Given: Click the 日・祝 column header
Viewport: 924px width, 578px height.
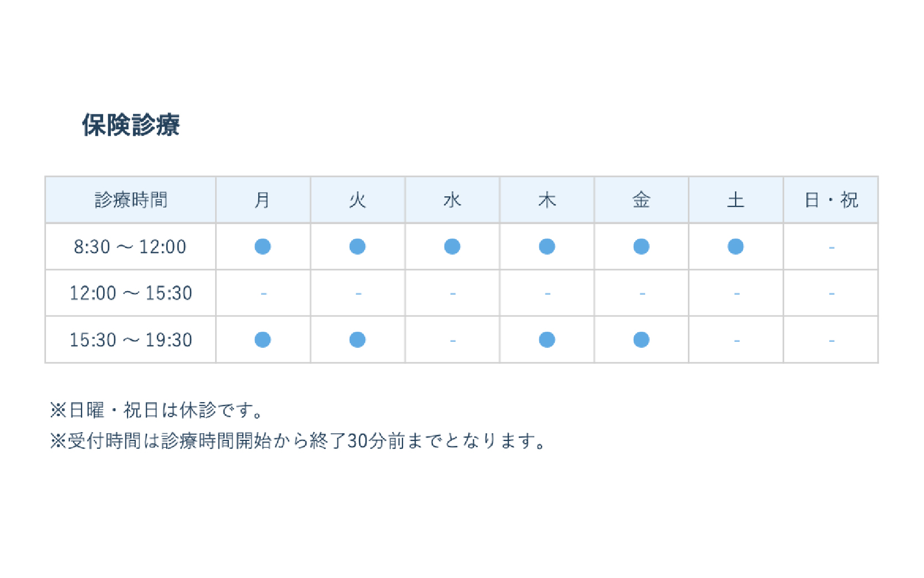Looking at the screenshot, I should click(831, 200).
